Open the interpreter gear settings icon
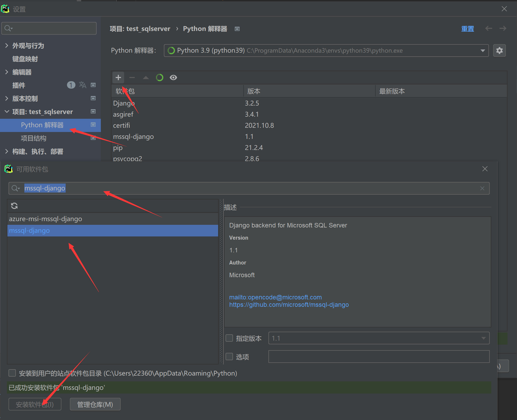Screen dimensions: 517x420 point(500,51)
